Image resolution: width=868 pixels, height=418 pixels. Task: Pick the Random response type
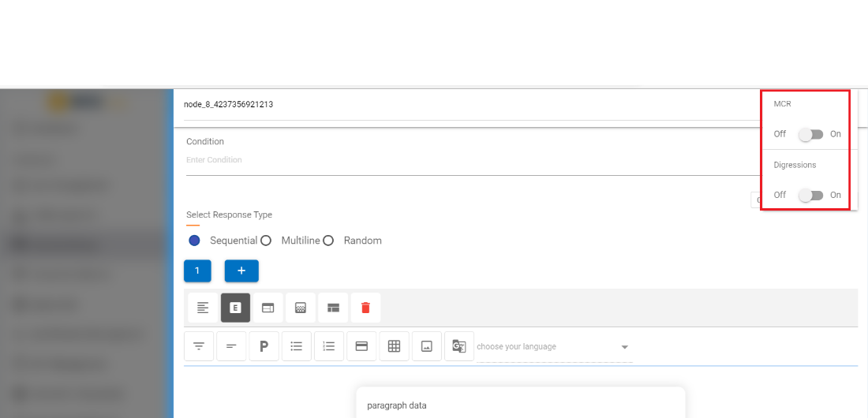pyautogui.click(x=328, y=241)
